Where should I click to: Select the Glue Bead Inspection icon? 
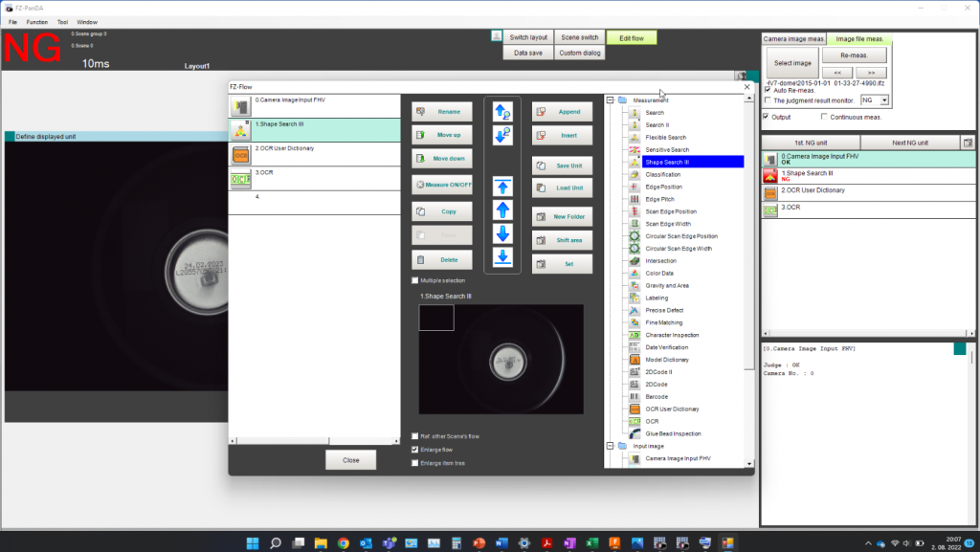click(x=635, y=433)
